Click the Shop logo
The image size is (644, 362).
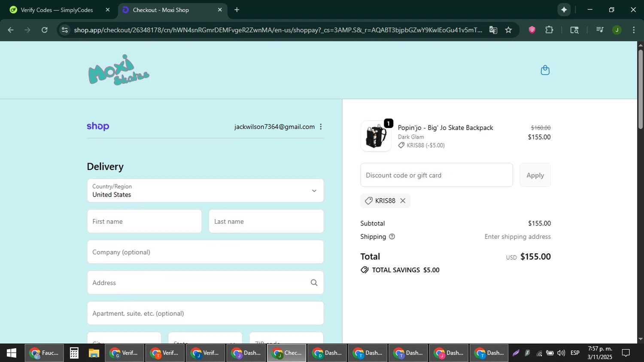click(98, 126)
